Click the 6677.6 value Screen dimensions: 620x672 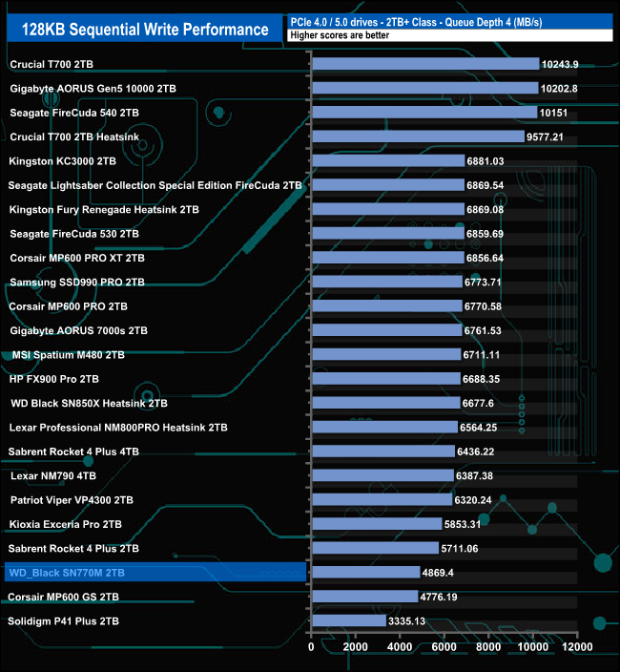[478, 403]
